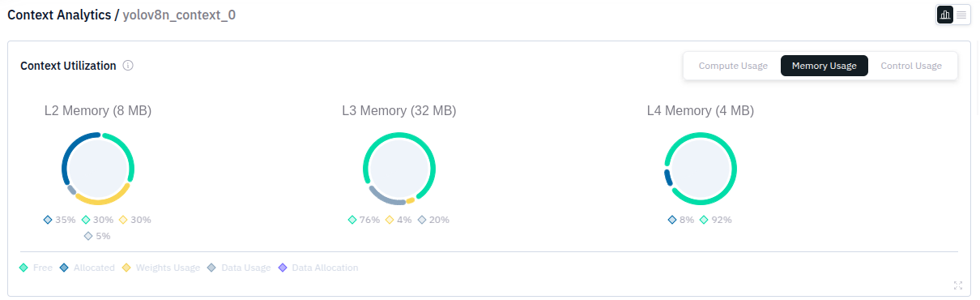Open the Context Analytics breadcrumb link
This screenshot has height=300, width=980.
[59, 15]
